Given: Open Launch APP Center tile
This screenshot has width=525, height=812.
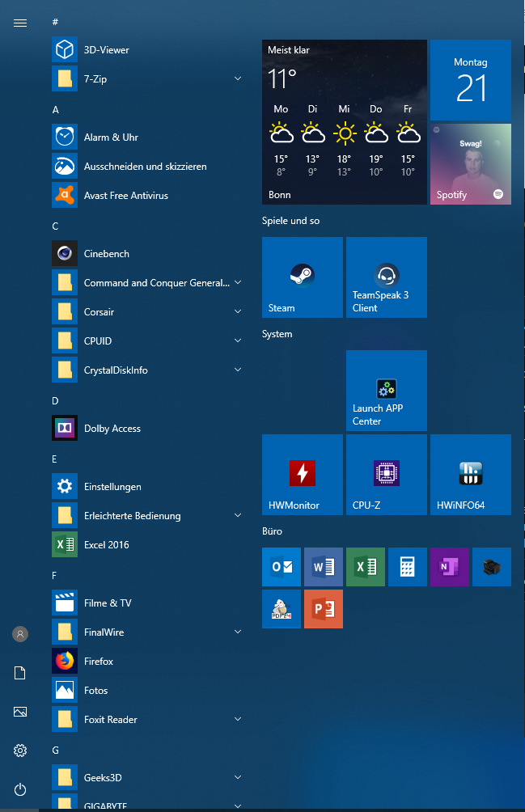Looking at the screenshot, I should [x=386, y=391].
